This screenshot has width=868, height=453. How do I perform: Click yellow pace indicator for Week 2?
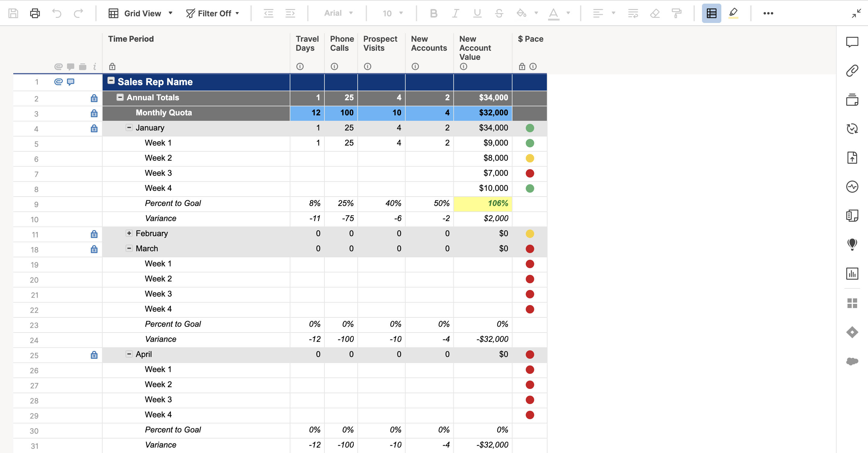pyautogui.click(x=530, y=158)
